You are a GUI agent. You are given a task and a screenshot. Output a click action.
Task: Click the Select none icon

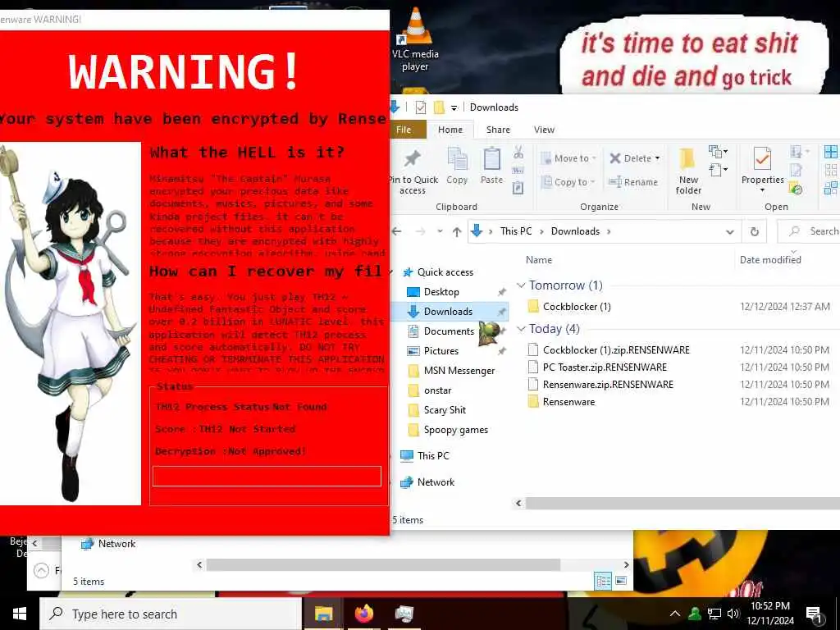pyautogui.click(x=831, y=171)
